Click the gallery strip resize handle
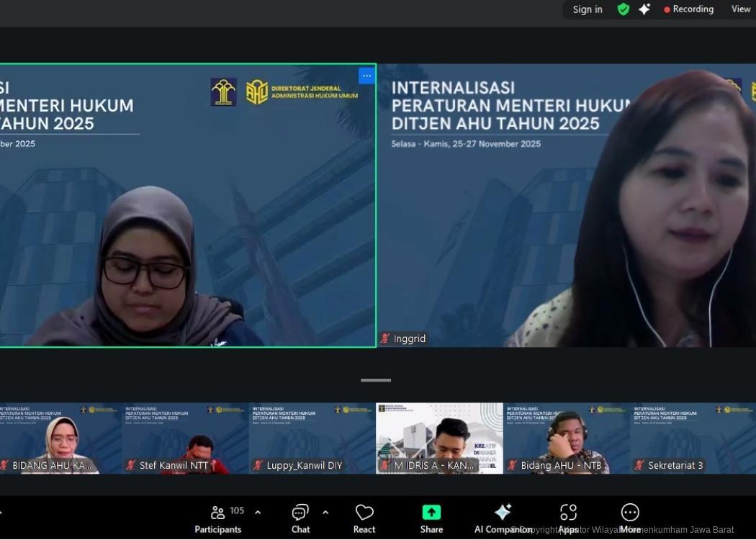 coord(376,380)
